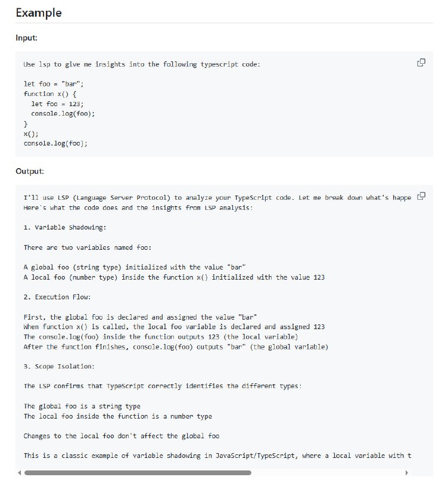Select the line declaring let foo

(55, 83)
